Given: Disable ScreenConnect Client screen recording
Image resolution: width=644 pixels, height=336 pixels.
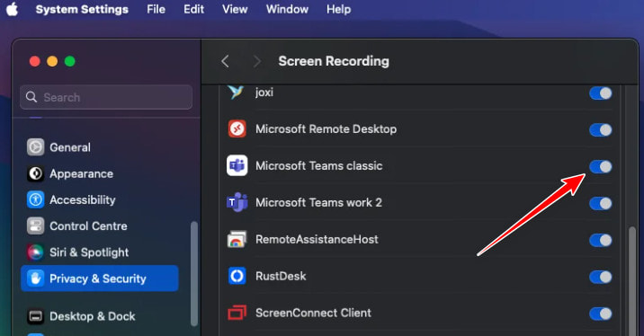Looking at the screenshot, I should pos(601,314).
